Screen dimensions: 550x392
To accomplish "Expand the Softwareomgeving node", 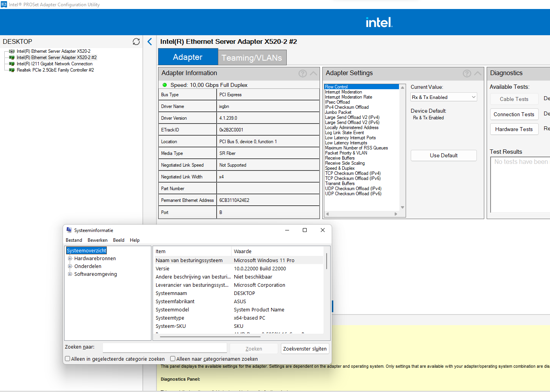I will [70, 274].
